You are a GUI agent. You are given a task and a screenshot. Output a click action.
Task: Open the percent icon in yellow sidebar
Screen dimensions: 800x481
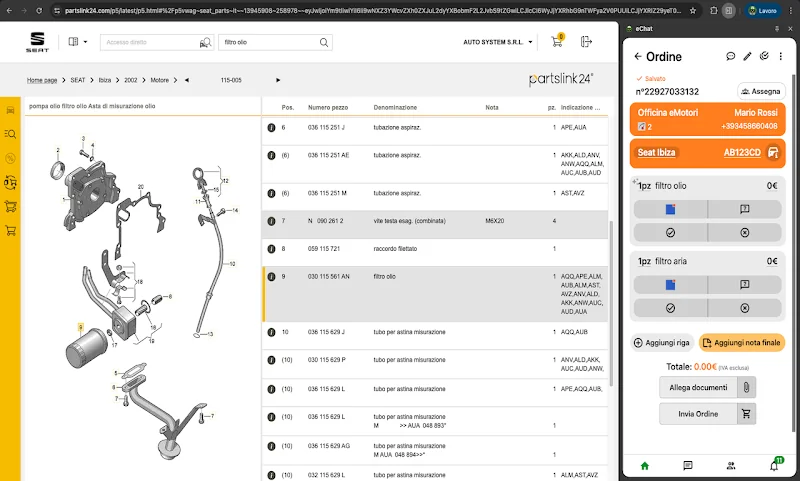click(x=10, y=158)
